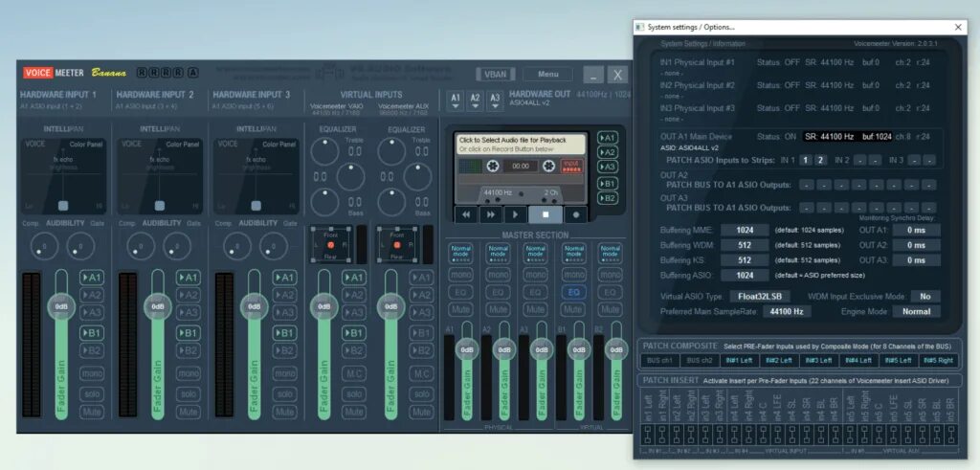Stop the cassette recorder

coord(545,214)
